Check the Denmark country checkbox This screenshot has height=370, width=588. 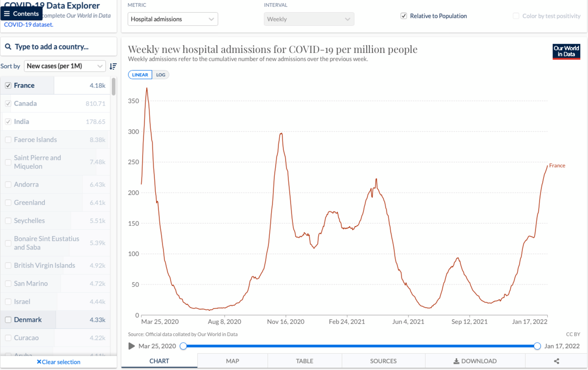(x=8, y=320)
